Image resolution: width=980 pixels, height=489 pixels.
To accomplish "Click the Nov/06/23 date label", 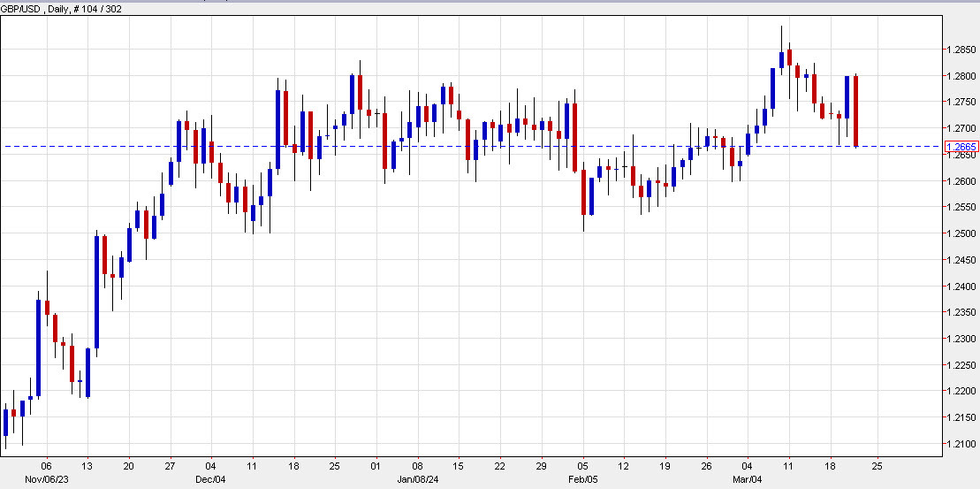I will (x=45, y=479).
